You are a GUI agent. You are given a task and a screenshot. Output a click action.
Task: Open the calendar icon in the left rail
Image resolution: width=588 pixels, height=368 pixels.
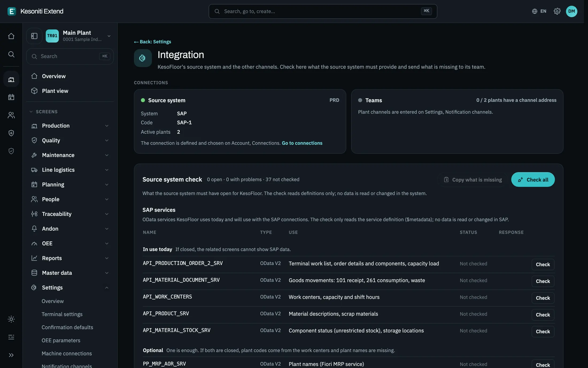[11, 97]
